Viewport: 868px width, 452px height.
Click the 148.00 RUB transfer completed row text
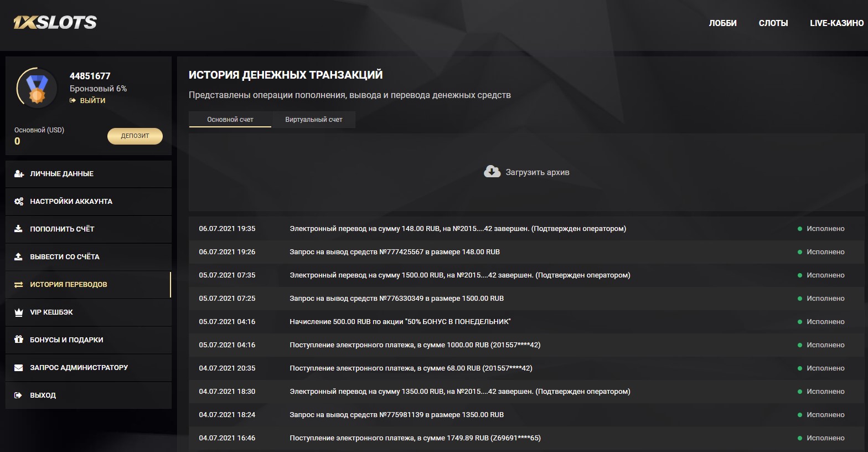[458, 228]
